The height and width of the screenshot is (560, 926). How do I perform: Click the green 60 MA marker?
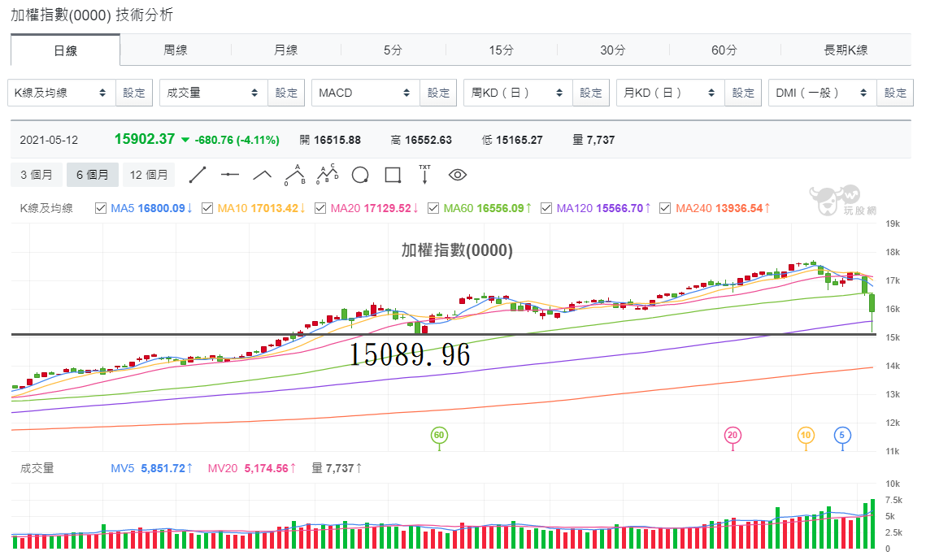click(x=439, y=436)
